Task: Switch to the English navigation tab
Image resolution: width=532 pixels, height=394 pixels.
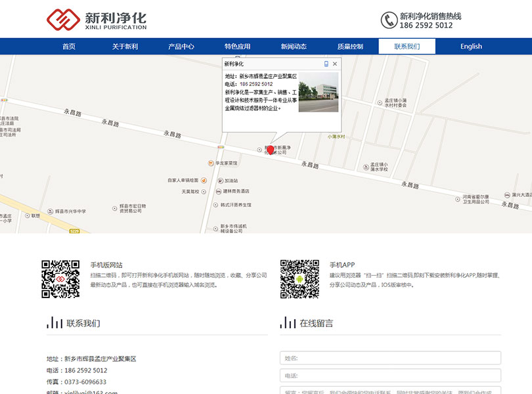Action: coord(471,46)
